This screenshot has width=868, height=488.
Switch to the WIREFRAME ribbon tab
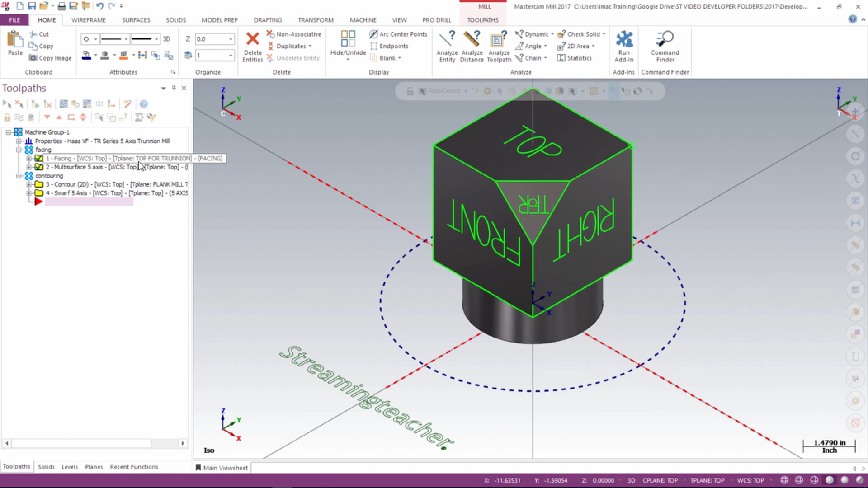pyautogui.click(x=89, y=20)
